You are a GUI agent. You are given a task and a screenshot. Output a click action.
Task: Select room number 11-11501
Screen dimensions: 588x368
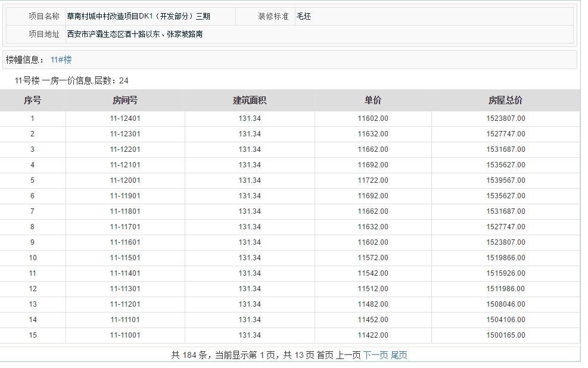(x=125, y=258)
